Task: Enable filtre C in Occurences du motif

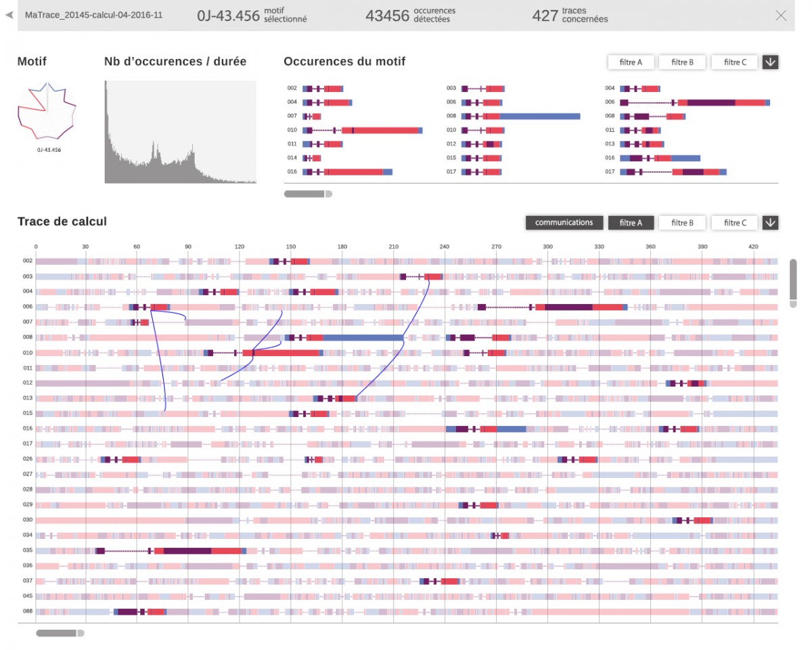Action: coord(735,62)
